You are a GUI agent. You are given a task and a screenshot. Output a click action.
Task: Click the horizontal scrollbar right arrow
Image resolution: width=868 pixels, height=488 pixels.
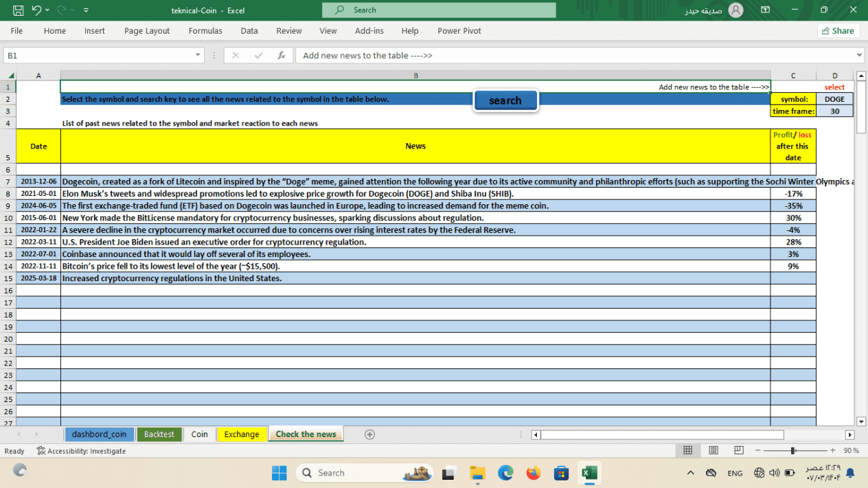pyautogui.click(x=849, y=434)
